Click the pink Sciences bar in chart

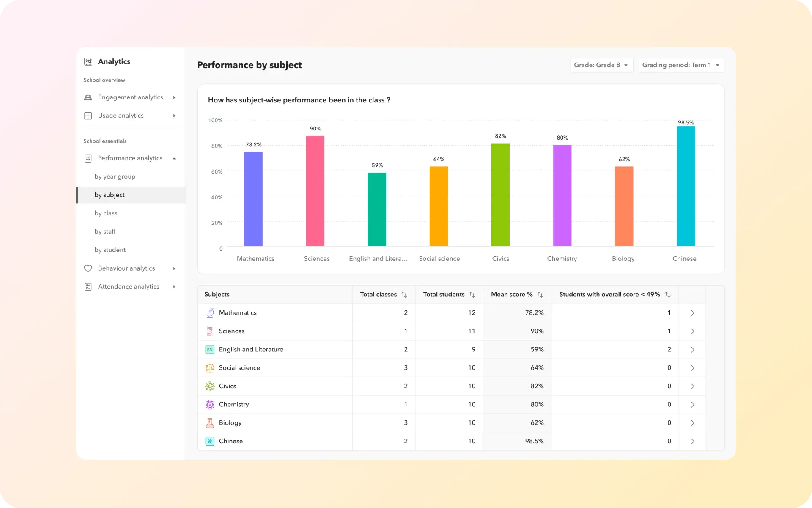pyautogui.click(x=315, y=191)
